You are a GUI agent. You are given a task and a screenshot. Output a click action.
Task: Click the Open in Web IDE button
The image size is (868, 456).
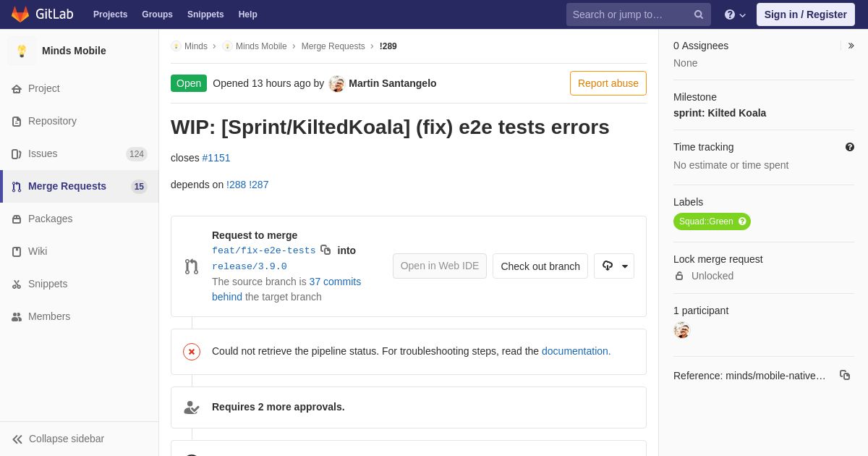[440, 266]
